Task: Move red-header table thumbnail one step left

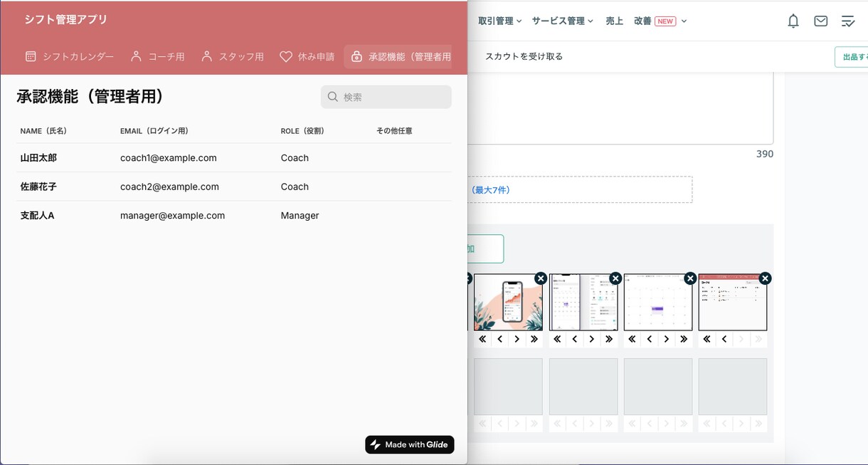Action: (724, 339)
